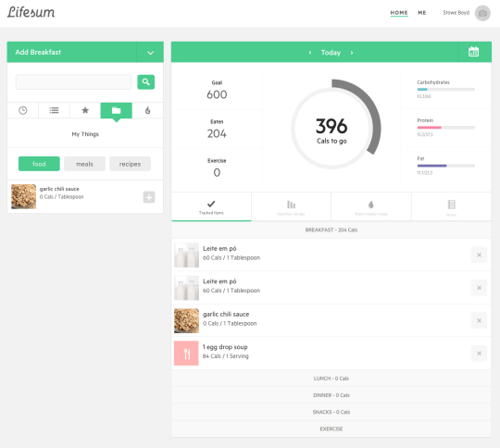Open the profile camera avatar
Image resolution: width=500 pixels, height=448 pixels.
pos(482,13)
